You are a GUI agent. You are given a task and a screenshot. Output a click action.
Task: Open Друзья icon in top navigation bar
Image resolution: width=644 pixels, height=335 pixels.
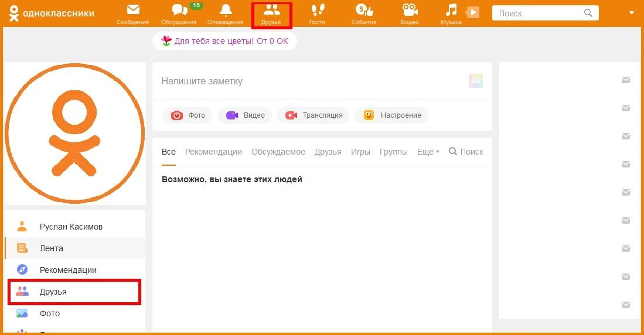[x=271, y=9]
